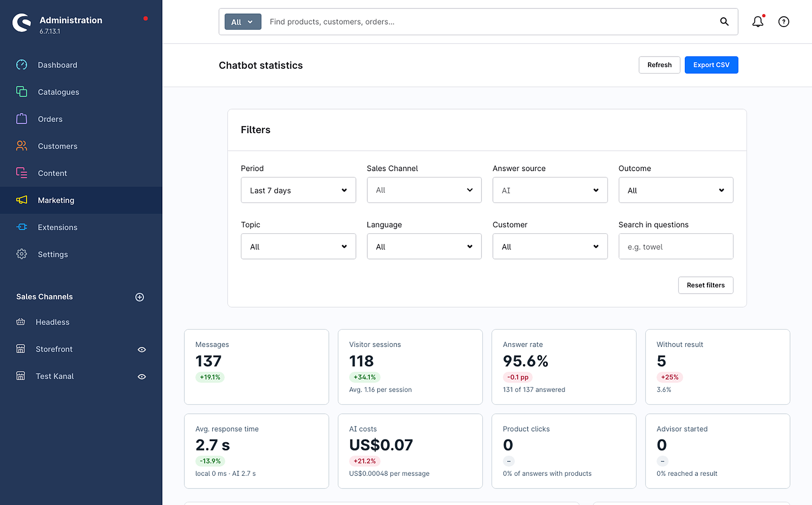Open notifications bell

[758, 22]
